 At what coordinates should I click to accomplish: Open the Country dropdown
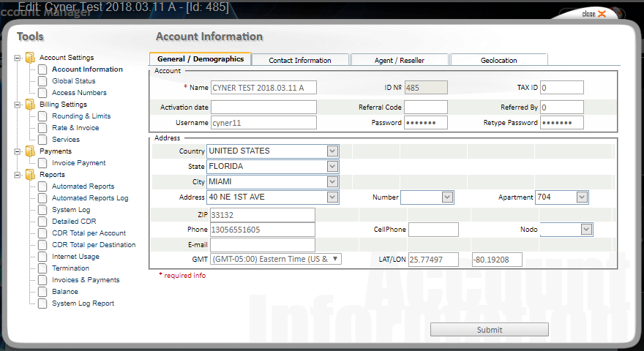pos(332,151)
